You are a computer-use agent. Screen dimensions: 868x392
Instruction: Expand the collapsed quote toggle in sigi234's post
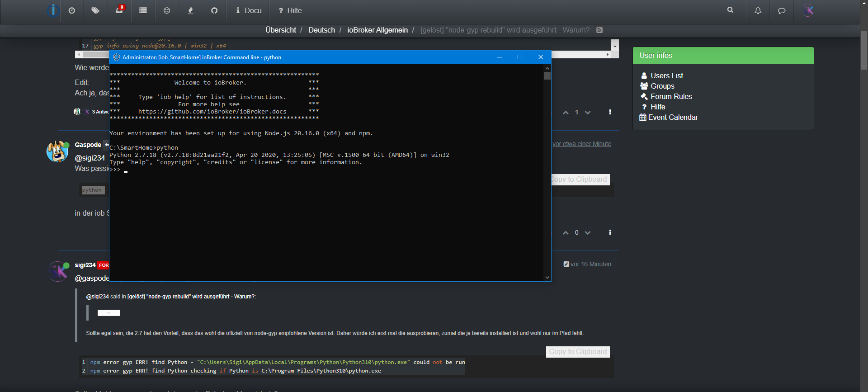coord(109,313)
